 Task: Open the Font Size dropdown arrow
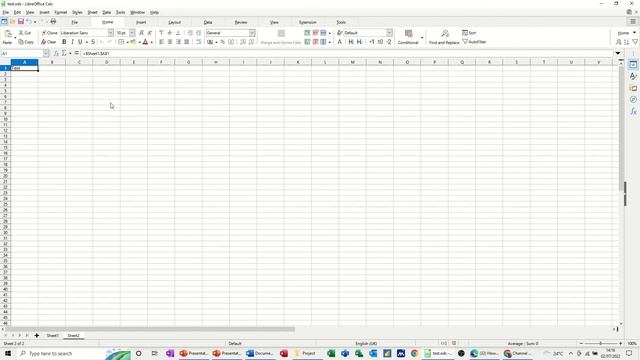click(x=132, y=33)
